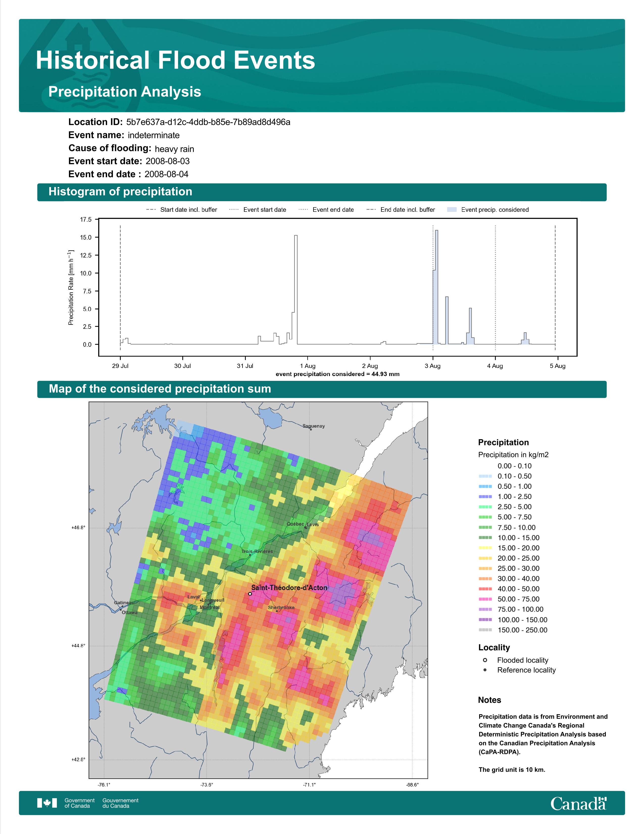Click the Start date incl. buffer legend entry
Image resolution: width=644 pixels, height=834 pixels.
182,210
